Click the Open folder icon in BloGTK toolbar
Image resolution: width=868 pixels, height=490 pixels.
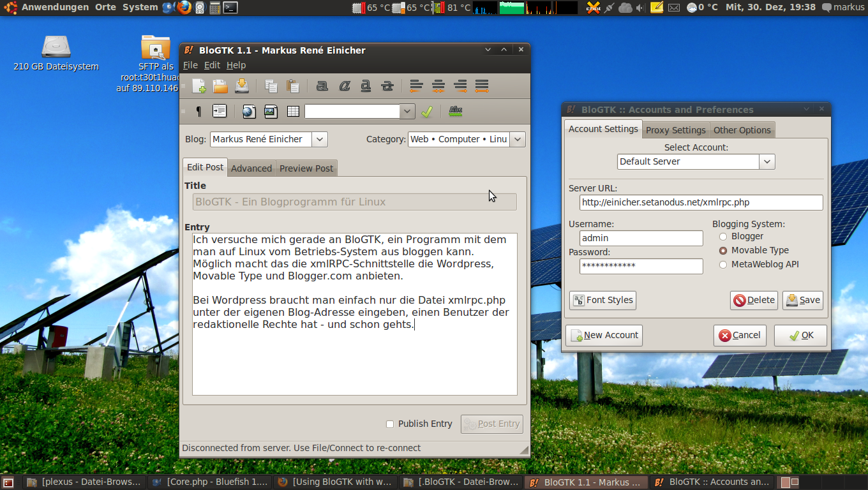coord(220,86)
